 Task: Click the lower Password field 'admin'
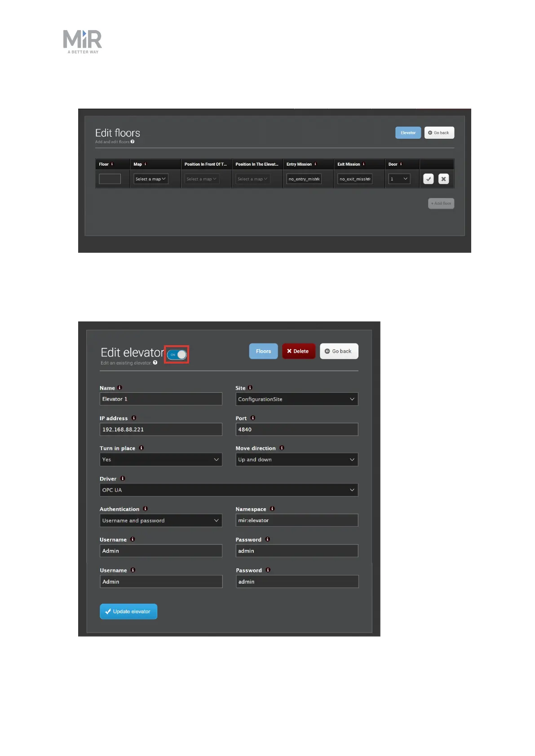[x=297, y=581]
